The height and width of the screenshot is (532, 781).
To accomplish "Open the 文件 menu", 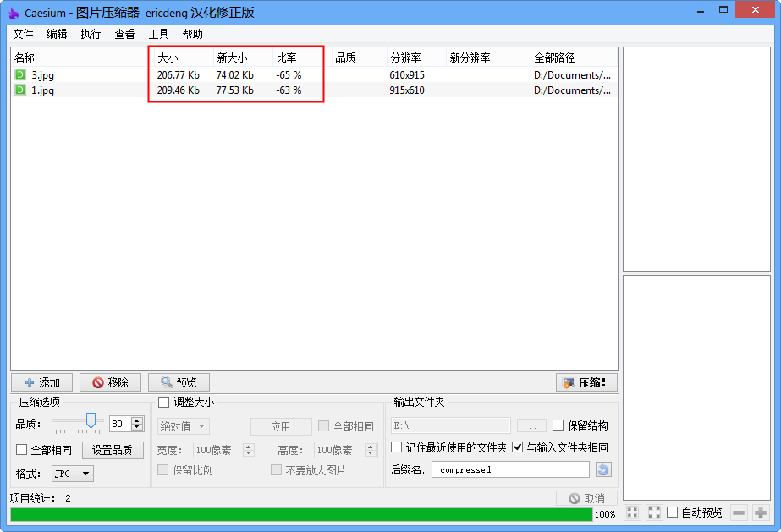I will (23, 34).
